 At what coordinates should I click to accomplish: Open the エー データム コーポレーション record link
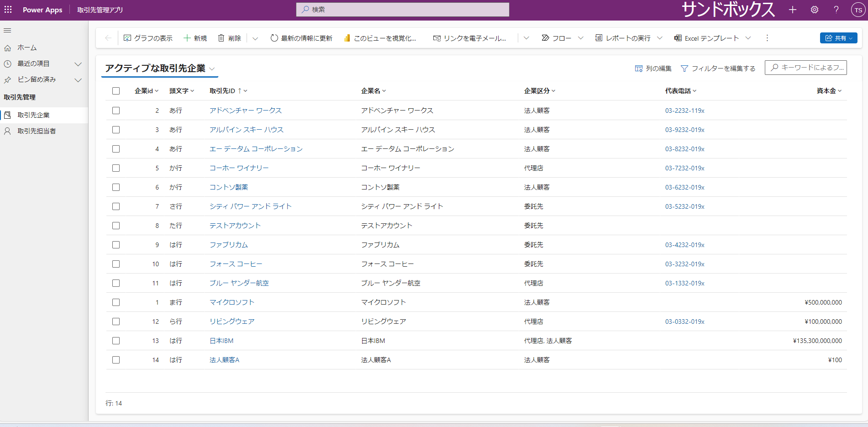[x=256, y=149]
